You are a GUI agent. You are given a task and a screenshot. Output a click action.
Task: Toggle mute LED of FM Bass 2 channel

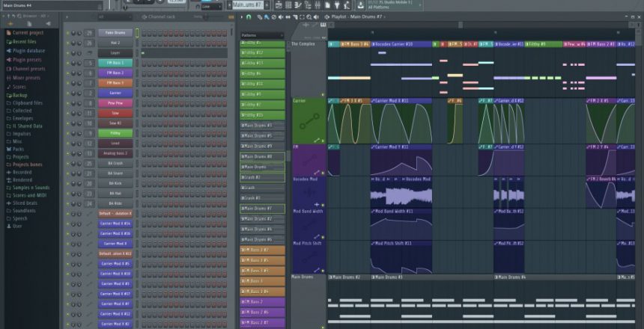tap(67, 73)
